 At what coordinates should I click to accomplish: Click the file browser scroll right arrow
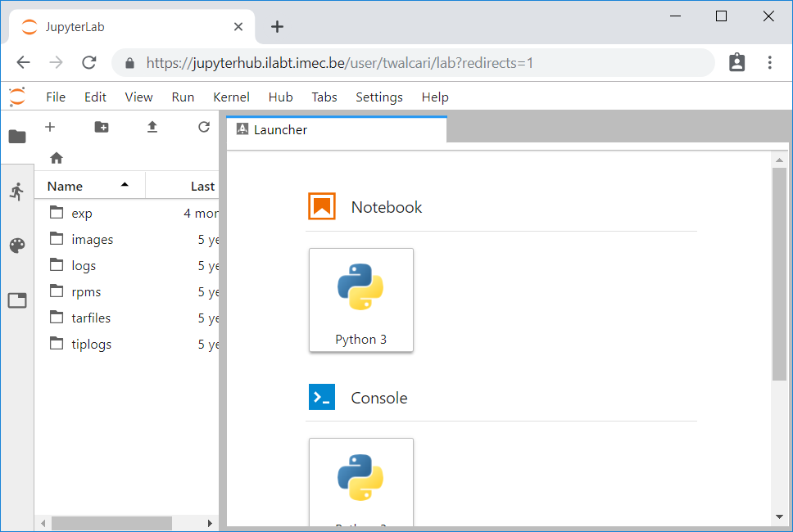pos(210,524)
